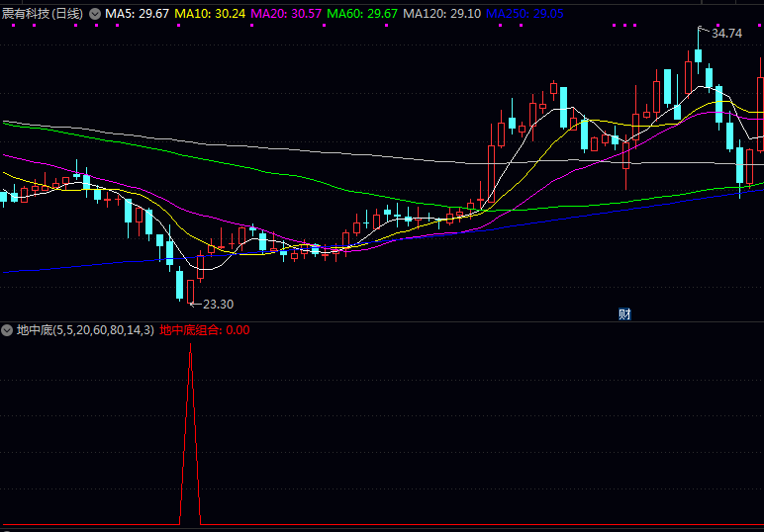This screenshot has width=764, height=532.
Task: Click the first magenta dot at top left
Action: (x=13, y=27)
